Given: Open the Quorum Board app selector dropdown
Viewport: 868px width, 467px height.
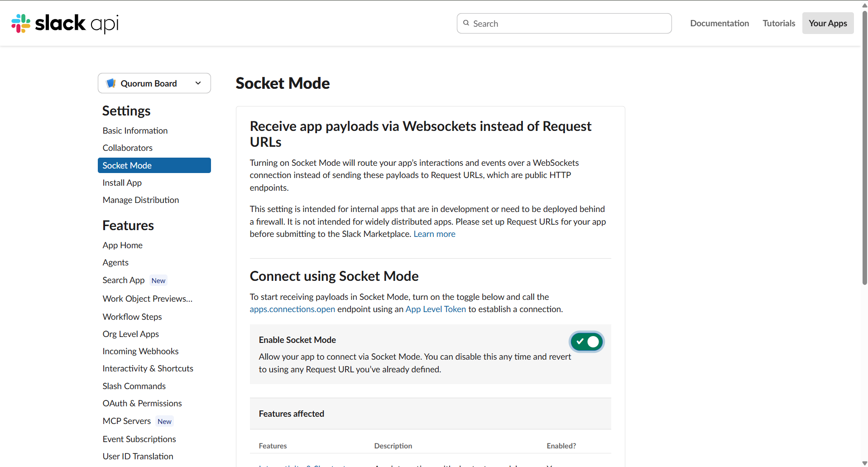Looking at the screenshot, I should pos(154,83).
